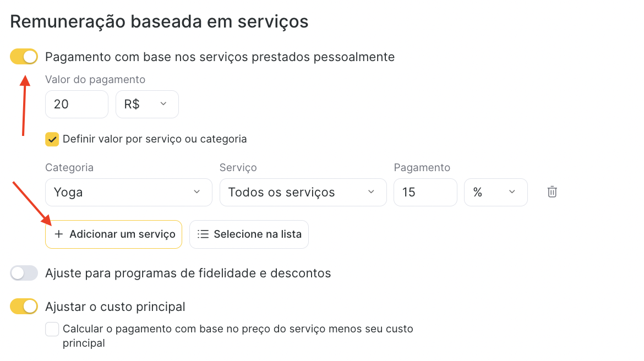The width and height of the screenshot is (644, 361).
Task: Focus the Valor do pagamento field showing 20
Action: pos(77,105)
